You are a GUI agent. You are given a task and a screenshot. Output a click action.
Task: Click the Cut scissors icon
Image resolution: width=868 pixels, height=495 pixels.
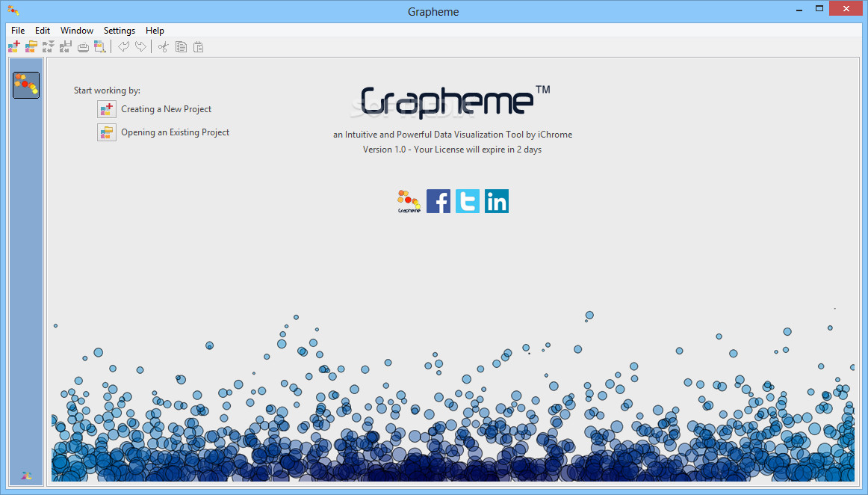tap(164, 47)
